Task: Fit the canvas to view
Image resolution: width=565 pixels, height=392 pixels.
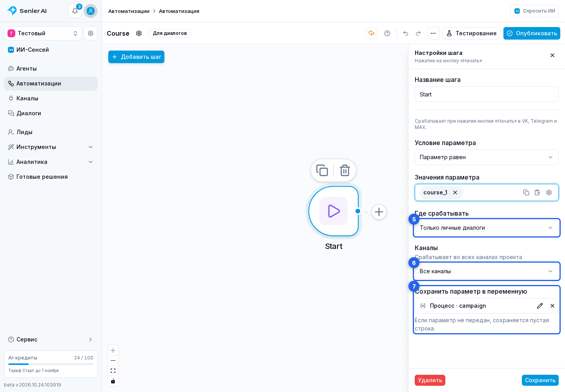Action: pos(113,371)
